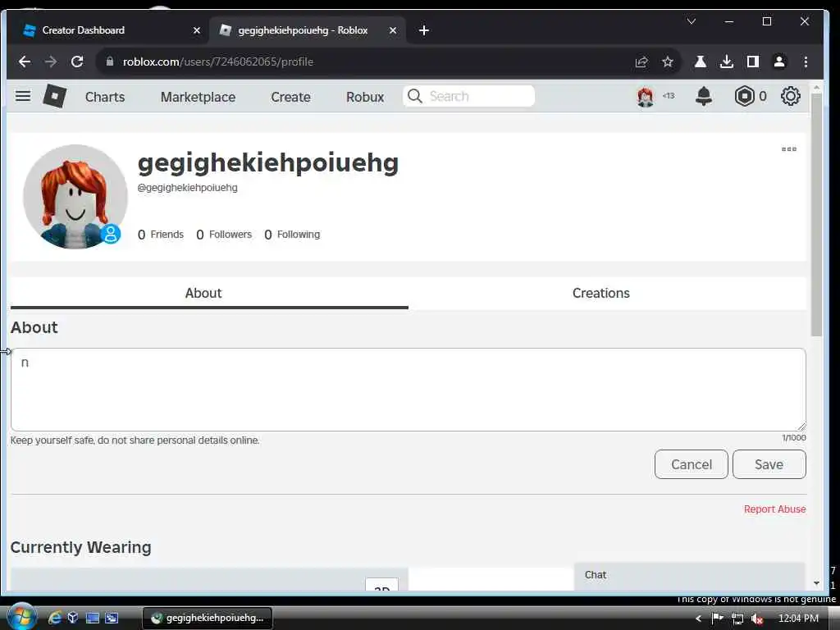
Task: Open Chrome labs flask icon
Action: (x=701, y=62)
